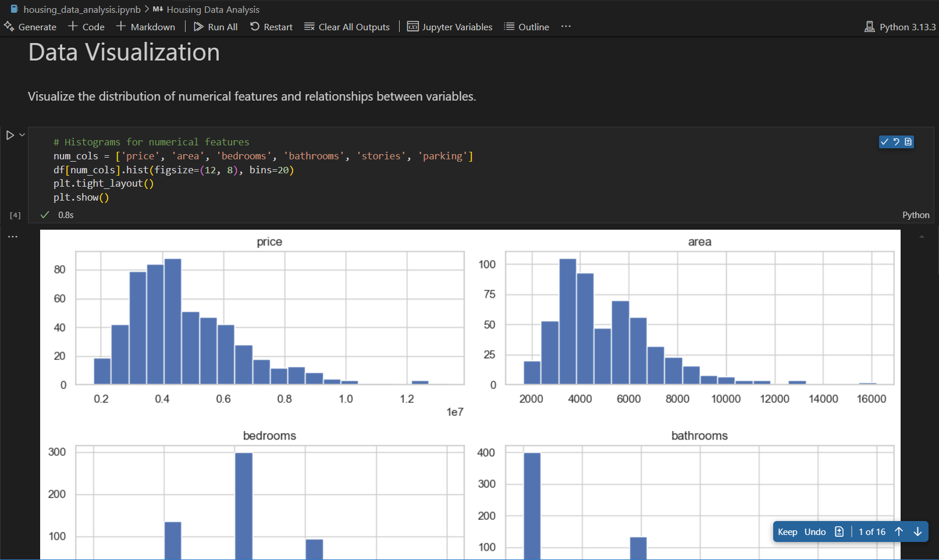Screen dimensions: 939x560
Task: Insert a Markdown cell
Action: 146,27
